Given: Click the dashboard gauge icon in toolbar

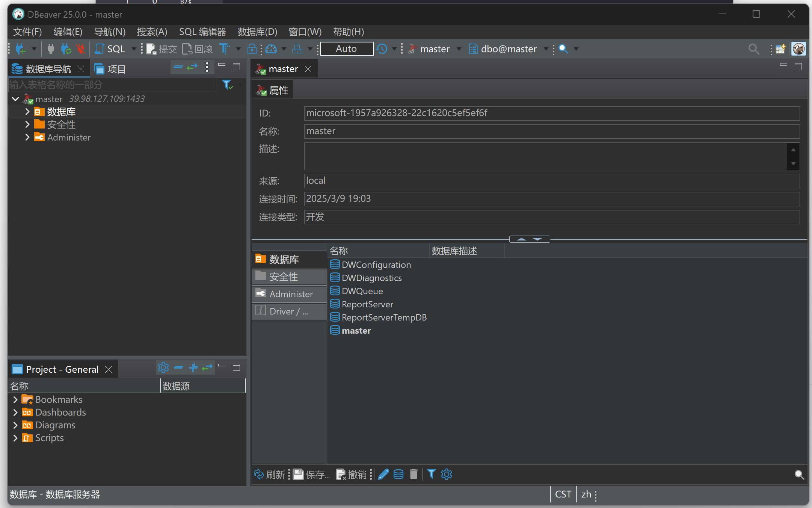Looking at the screenshot, I should pyautogui.click(x=271, y=49).
